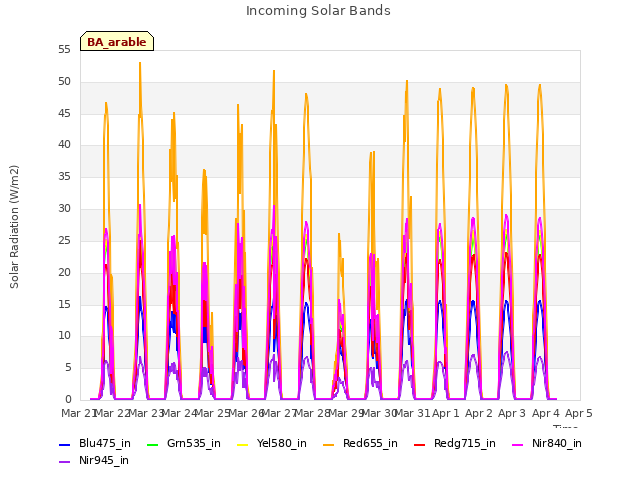The height and width of the screenshot is (480, 640).
Task: Click the Incoming Solar Bands chart title
Action: coord(318,11)
